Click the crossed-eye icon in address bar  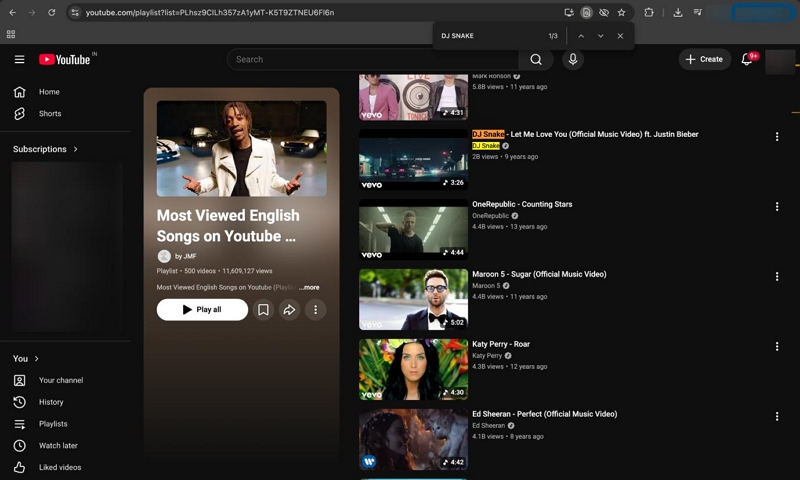604,12
